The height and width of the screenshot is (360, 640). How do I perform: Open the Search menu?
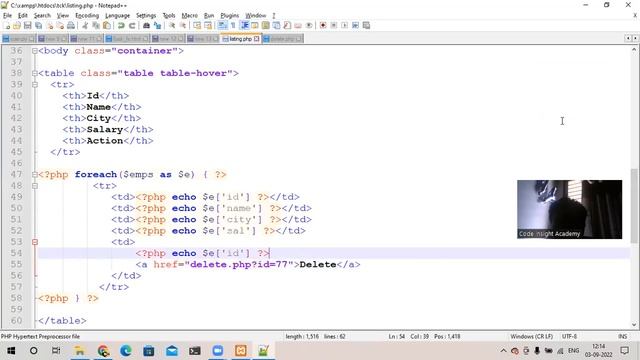pos(42,16)
